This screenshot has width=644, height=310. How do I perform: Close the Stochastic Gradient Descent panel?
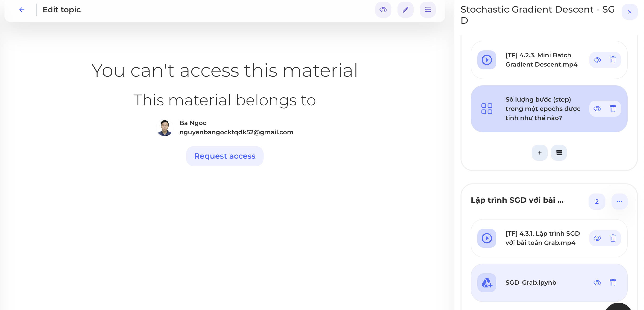click(x=630, y=12)
